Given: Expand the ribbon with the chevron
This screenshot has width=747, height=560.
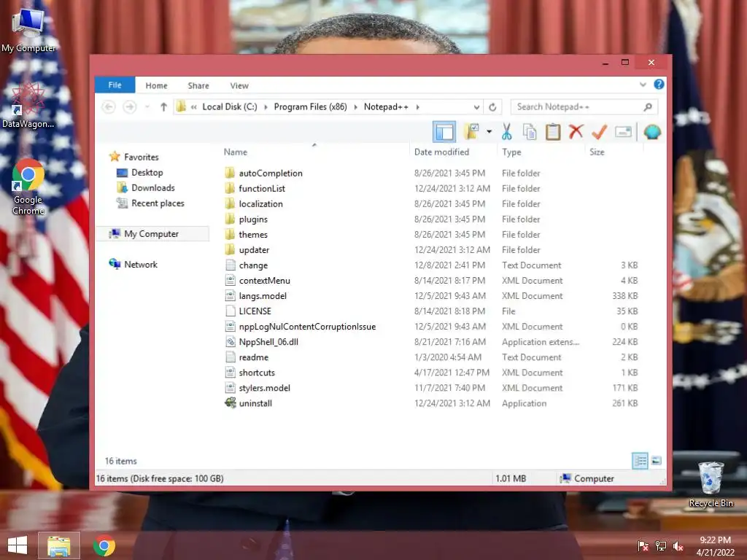Looking at the screenshot, I should click(643, 85).
